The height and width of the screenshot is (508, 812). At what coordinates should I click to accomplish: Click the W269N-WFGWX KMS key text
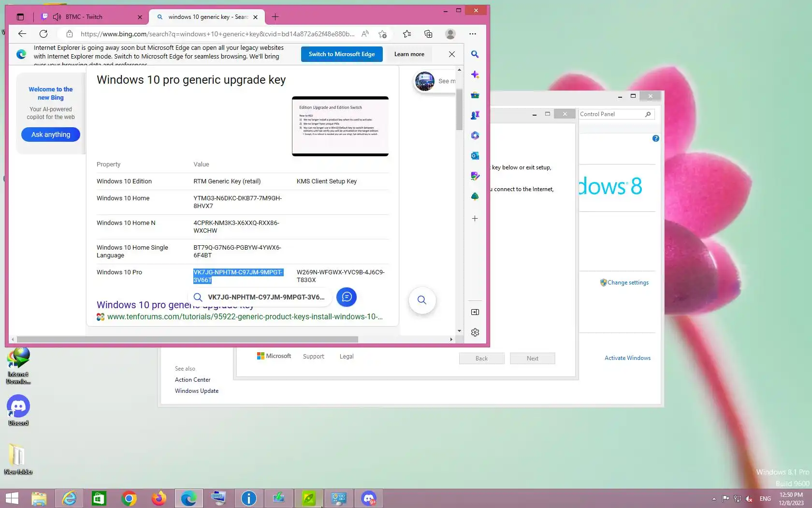tap(341, 276)
